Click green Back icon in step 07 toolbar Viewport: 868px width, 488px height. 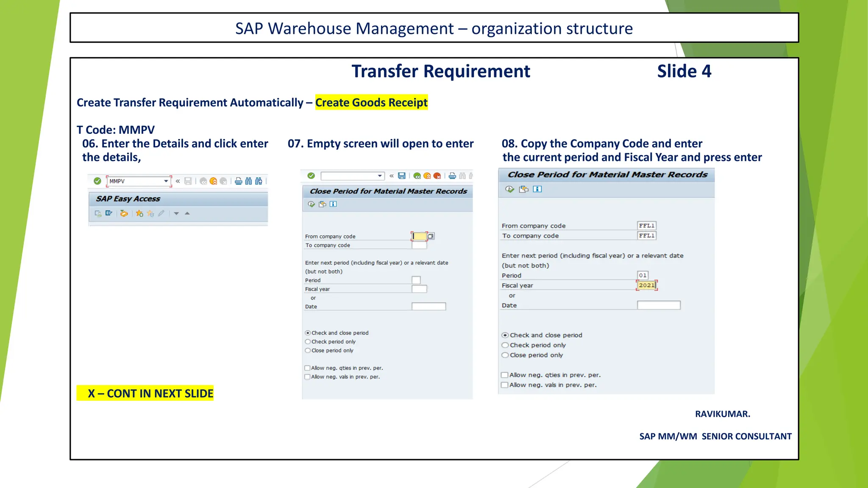(417, 176)
